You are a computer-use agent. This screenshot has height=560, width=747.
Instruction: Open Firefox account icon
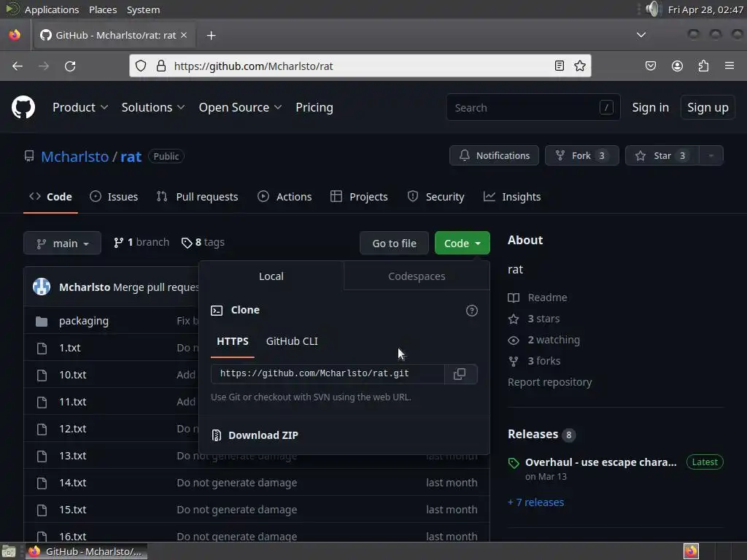click(x=677, y=66)
